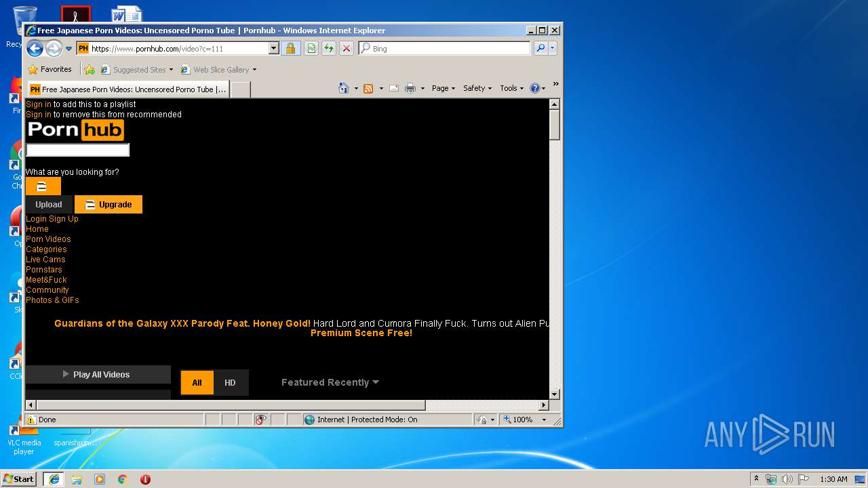Click the network tray icon

click(x=771, y=479)
